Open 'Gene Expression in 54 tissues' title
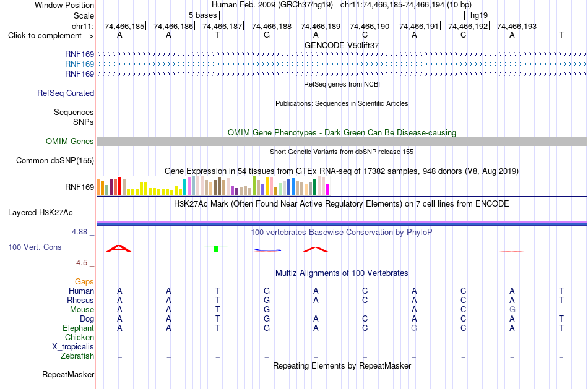This screenshot has height=389, width=588. [x=342, y=171]
